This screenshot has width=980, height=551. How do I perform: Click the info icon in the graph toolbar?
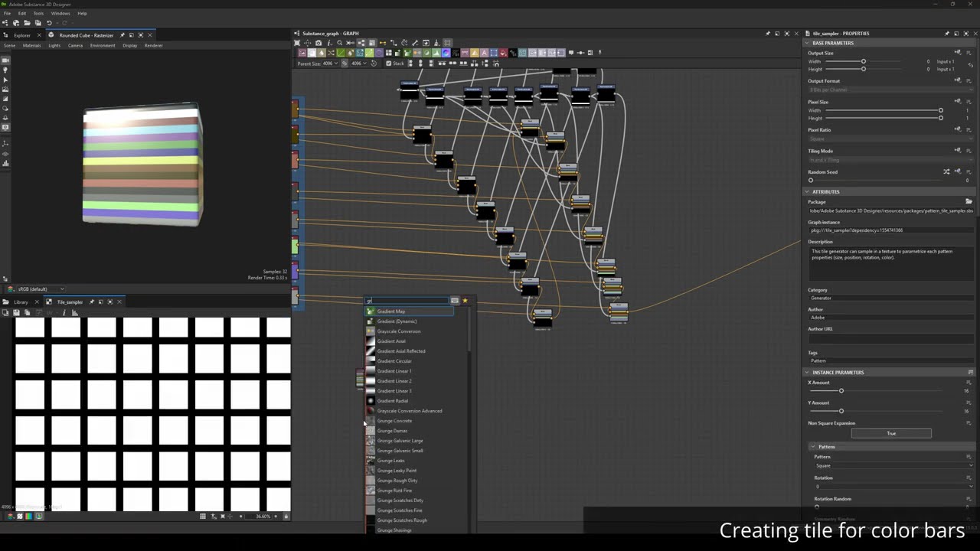(x=329, y=43)
